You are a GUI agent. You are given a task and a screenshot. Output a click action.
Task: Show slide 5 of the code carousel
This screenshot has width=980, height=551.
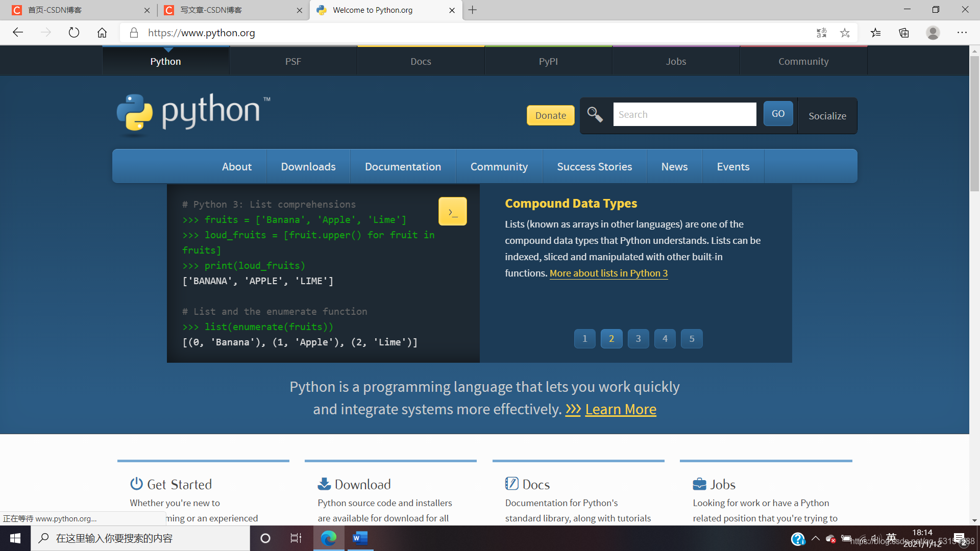[x=692, y=339]
